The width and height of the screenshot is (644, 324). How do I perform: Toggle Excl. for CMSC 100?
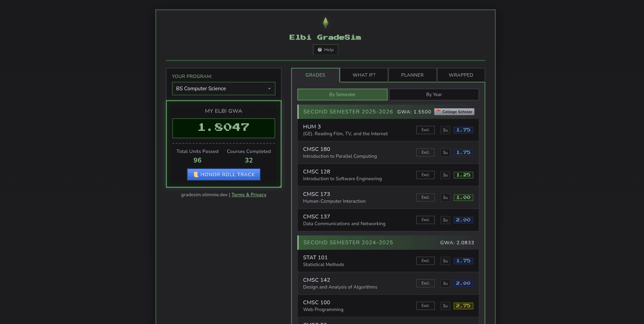[425, 306]
